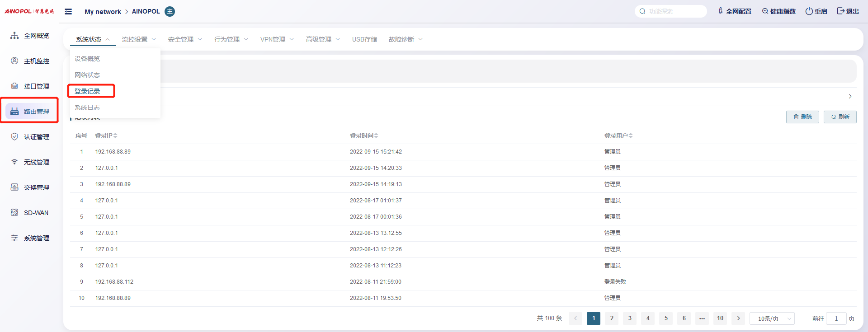
Task: Sort table by 登录用户 column
Action: point(631,136)
